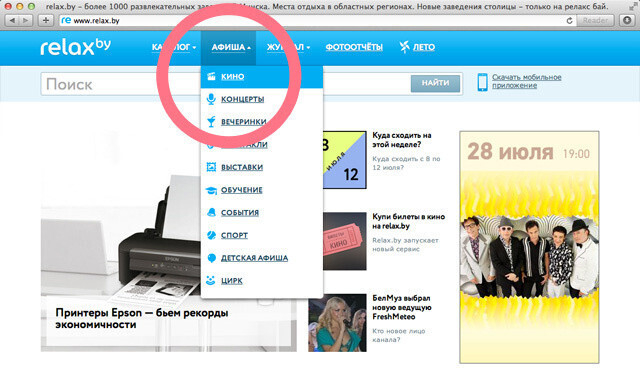This screenshot has height=388, width=640.
Task: Click the bell icon next to События
Action: point(211,212)
